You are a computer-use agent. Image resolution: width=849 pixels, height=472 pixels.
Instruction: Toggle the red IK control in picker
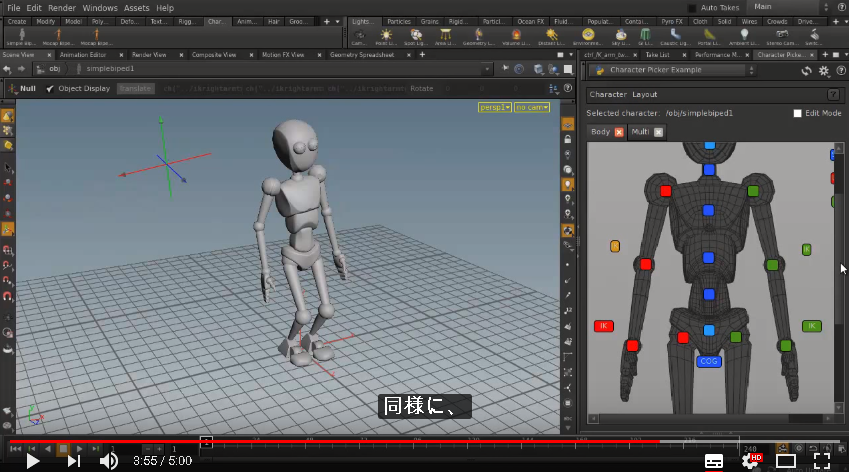click(604, 326)
